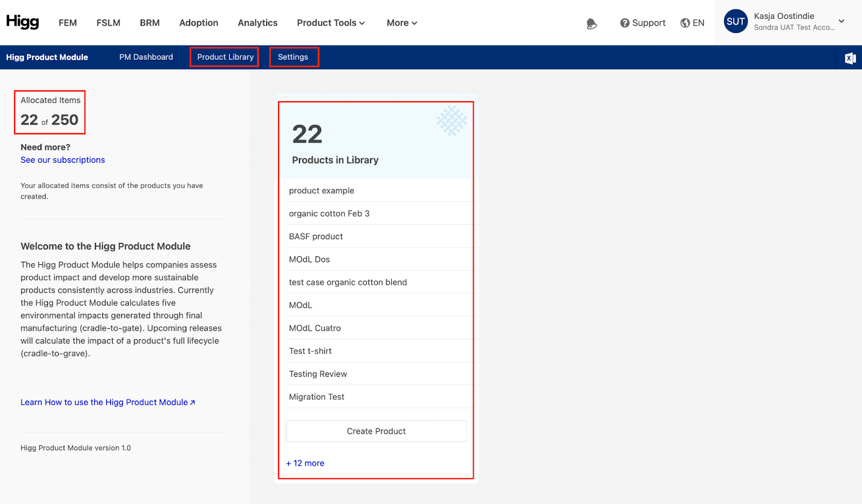
Task: Click the SUT account avatar
Action: tap(735, 22)
